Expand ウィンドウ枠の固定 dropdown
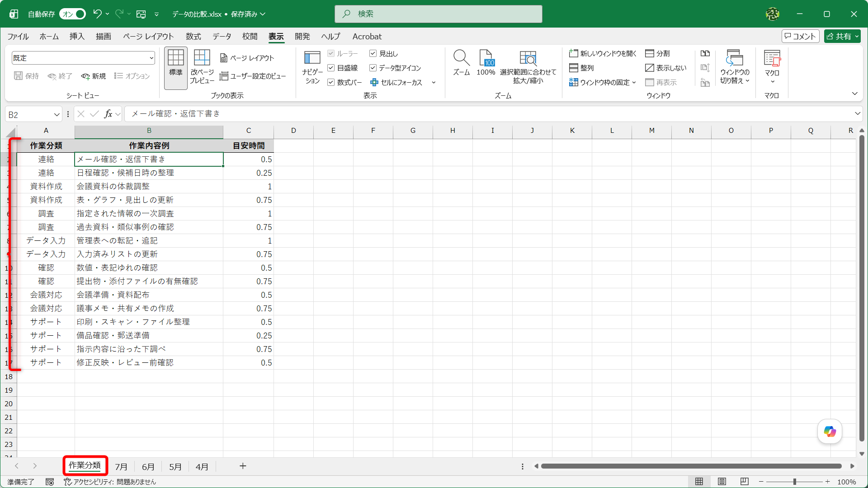The image size is (868, 488). click(634, 82)
